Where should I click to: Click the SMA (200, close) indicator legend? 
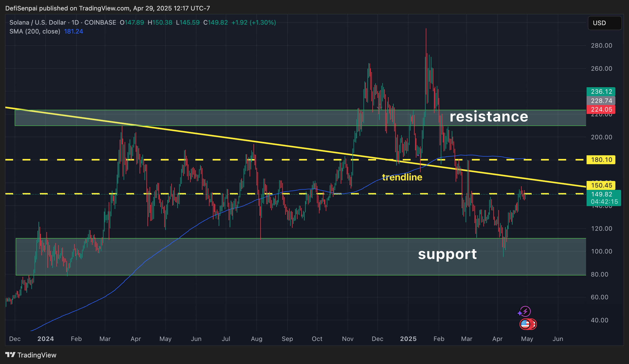click(35, 31)
